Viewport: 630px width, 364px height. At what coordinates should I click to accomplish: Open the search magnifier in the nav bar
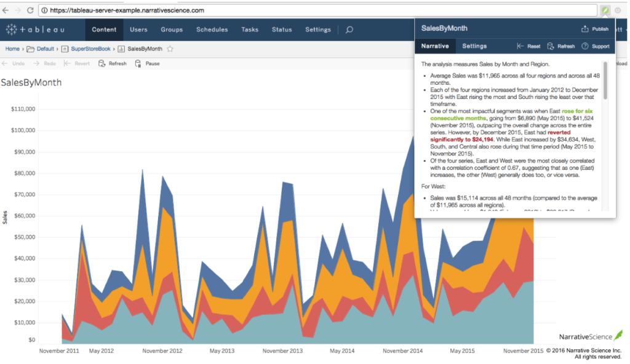[x=349, y=30]
